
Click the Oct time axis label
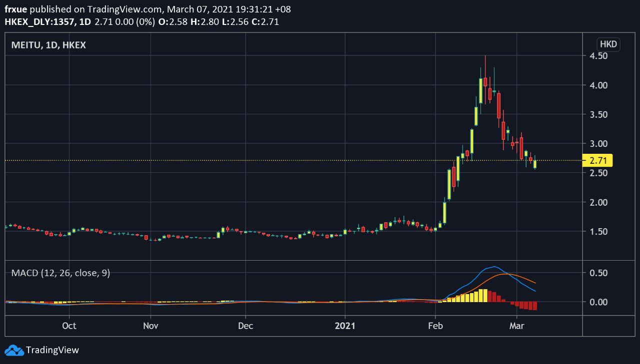[69, 326]
